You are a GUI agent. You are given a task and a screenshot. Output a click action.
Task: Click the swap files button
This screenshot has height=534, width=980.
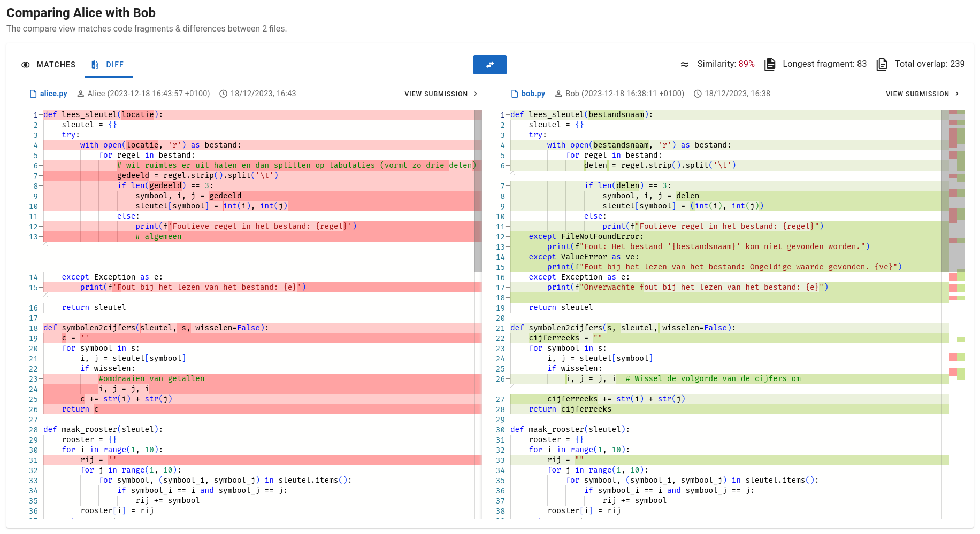click(489, 65)
